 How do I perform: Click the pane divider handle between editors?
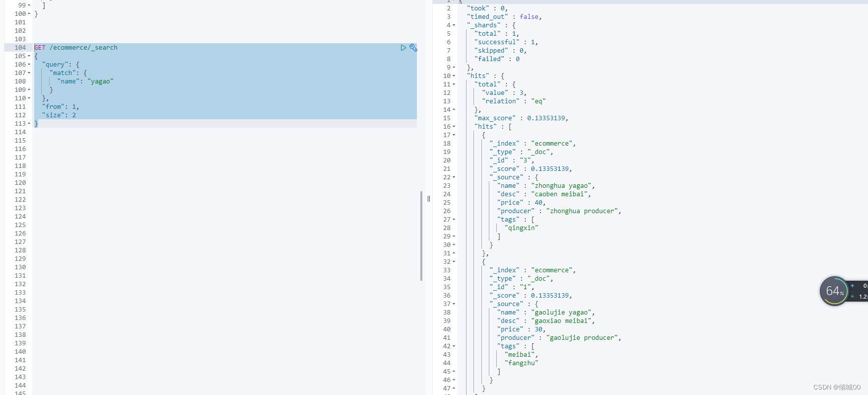(429, 199)
